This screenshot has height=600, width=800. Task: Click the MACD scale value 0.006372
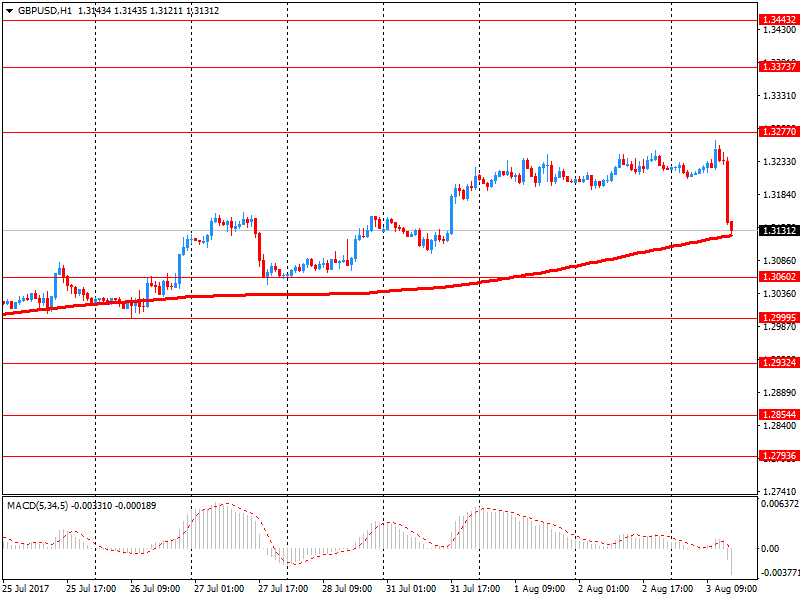(x=780, y=504)
